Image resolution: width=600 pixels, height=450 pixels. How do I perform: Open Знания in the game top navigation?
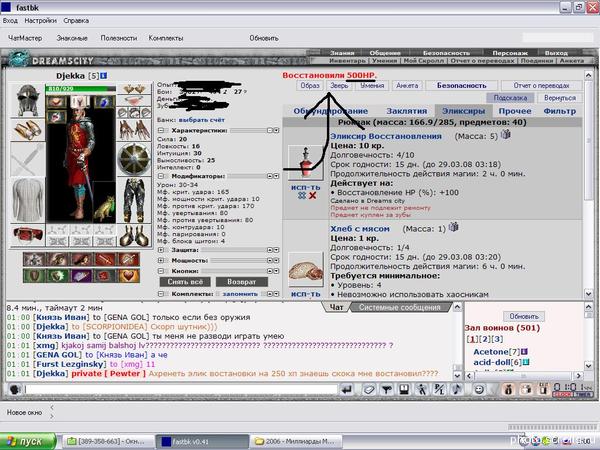click(x=342, y=53)
